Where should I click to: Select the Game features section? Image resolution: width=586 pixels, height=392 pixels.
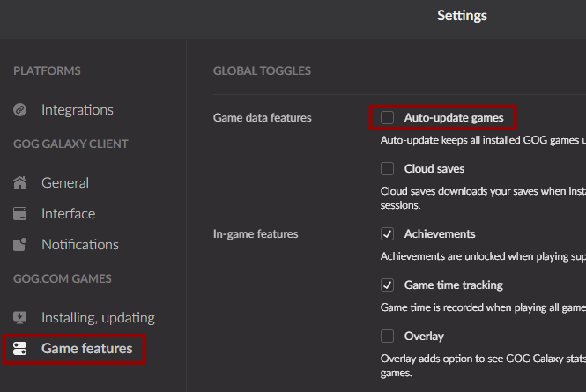pos(86,349)
